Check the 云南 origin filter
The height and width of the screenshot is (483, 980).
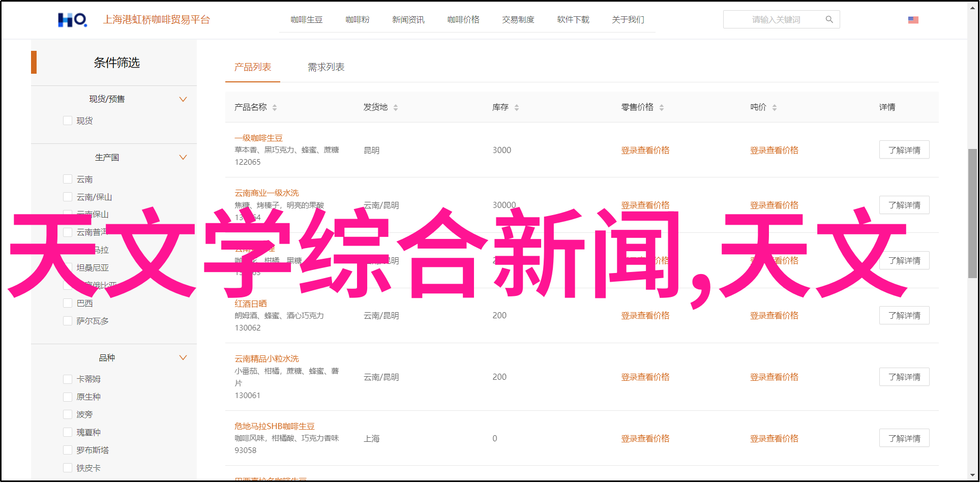pos(67,179)
